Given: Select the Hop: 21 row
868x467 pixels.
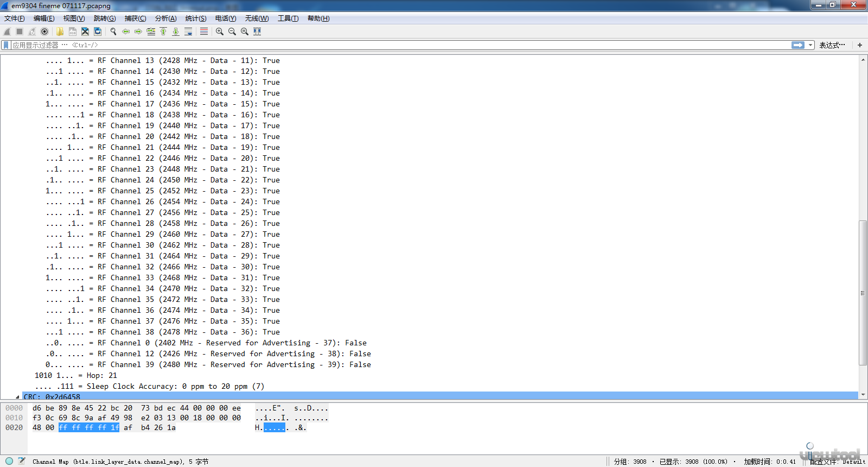Looking at the screenshot, I should (x=76, y=375).
